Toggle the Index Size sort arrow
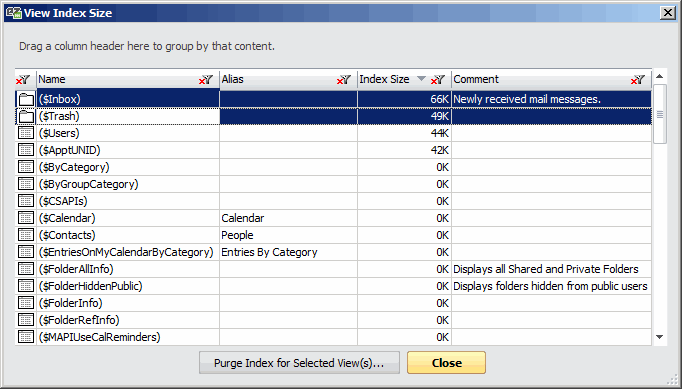The height and width of the screenshot is (389, 682). click(421, 79)
